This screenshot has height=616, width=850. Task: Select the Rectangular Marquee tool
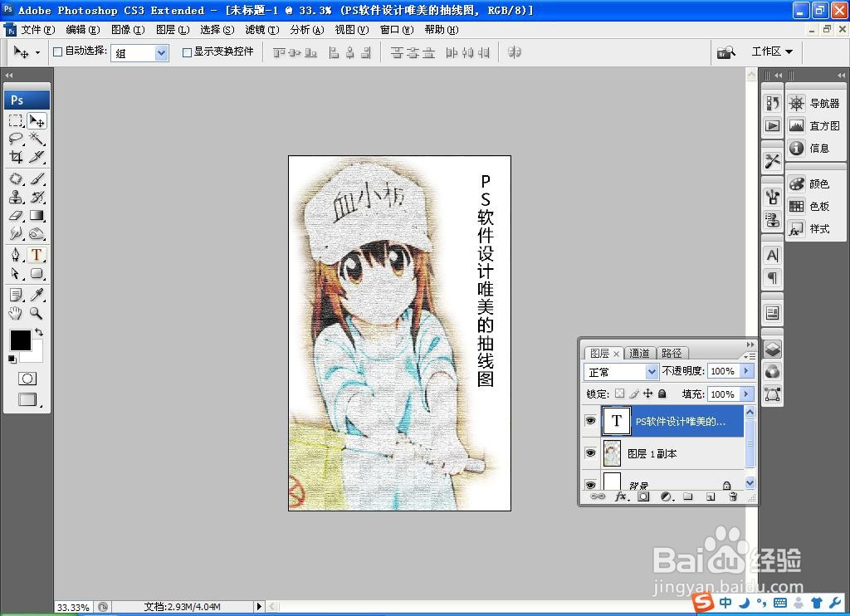coord(17,120)
